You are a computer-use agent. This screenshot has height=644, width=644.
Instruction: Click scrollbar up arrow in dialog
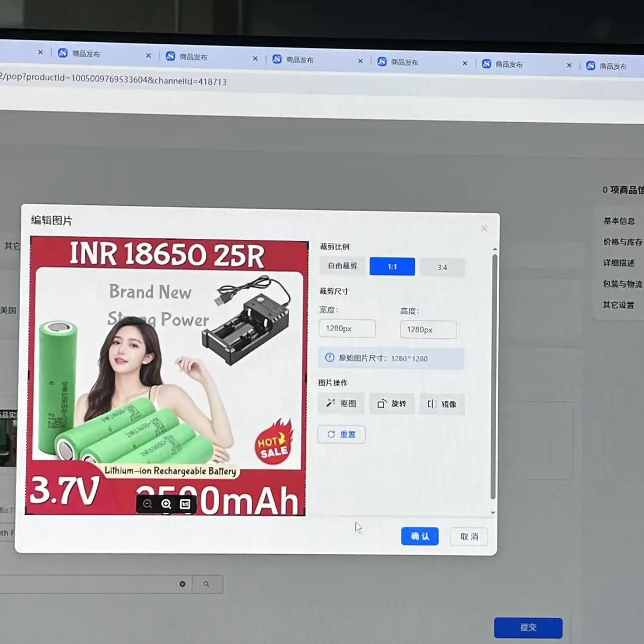pos(495,249)
